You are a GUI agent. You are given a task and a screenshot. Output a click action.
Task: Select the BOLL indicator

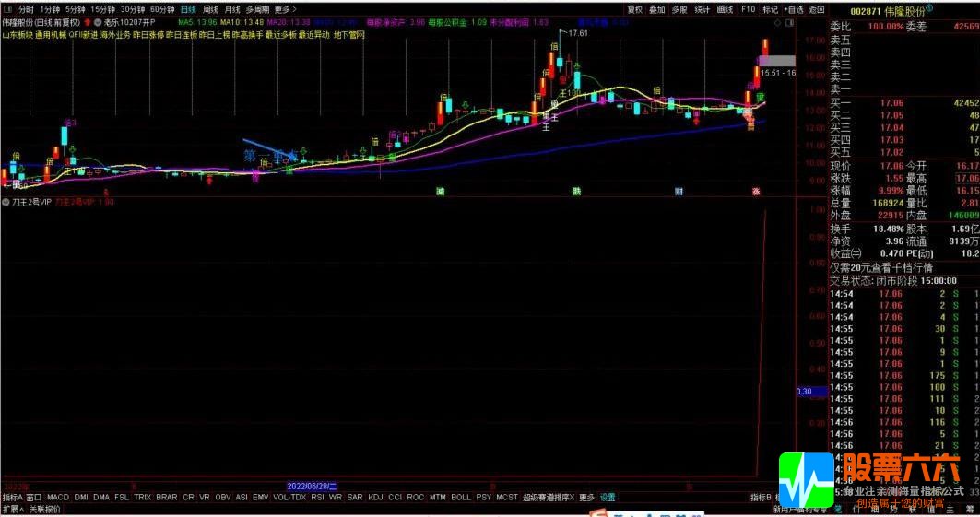pyautogui.click(x=461, y=497)
